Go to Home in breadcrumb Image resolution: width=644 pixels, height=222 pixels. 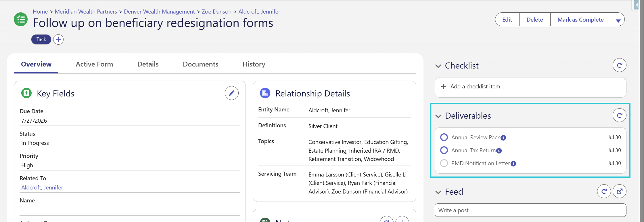40,12
